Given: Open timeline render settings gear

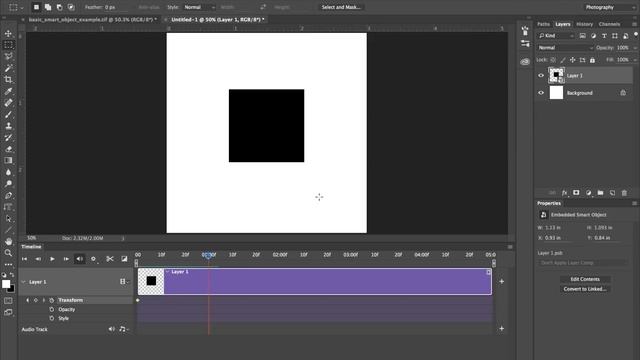Looking at the screenshot, I should (x=93, y=259).
